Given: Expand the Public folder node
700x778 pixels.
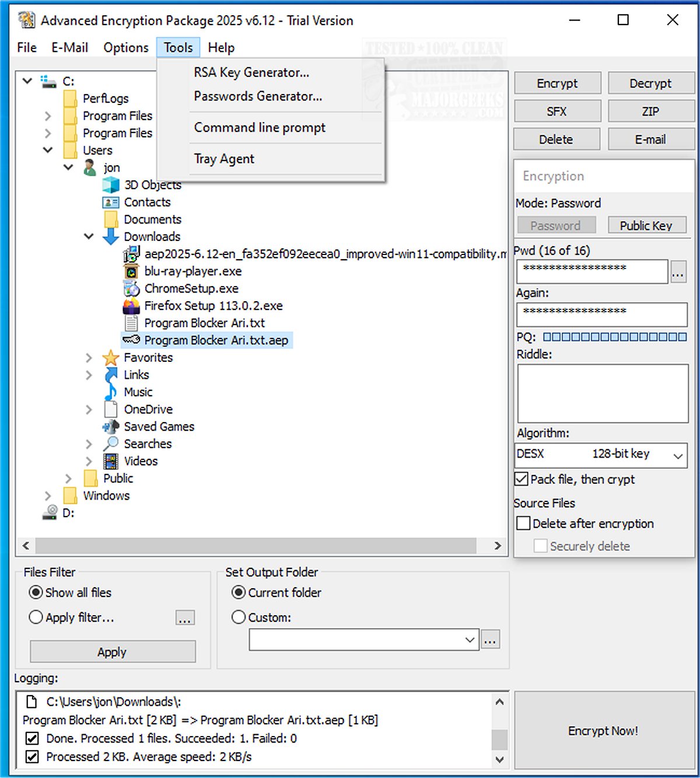Looking at the screenshot, I should click(x=68, y=479).
